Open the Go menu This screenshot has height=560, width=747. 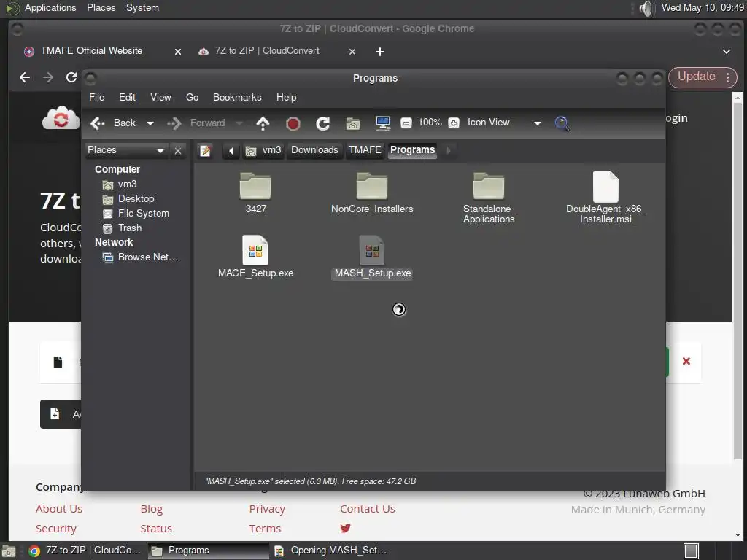coord(192,97)
